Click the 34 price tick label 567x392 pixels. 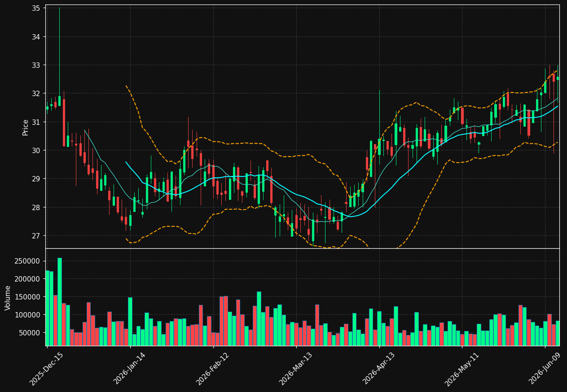tap(36, 37)
